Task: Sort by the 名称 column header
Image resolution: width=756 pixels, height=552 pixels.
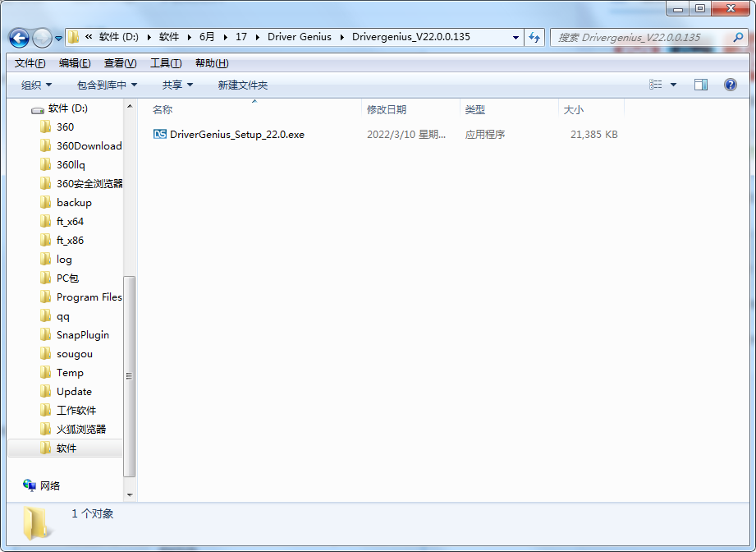Action: (x=163, y=109)
